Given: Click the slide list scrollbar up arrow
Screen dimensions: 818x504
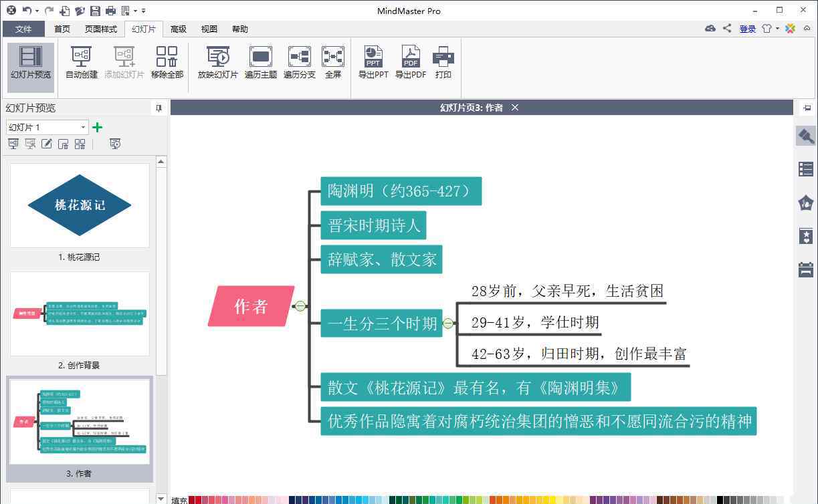Looking at the screenshot, I should 161,162.
